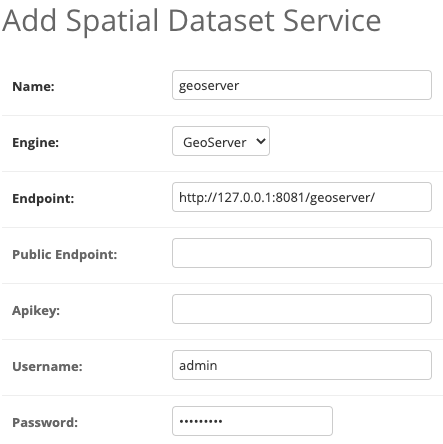Image resolution: width=443 pixels, height=444 pixels.
Task: Click the Engine dropdown chevron arrow
Action: tap(261, 141)
